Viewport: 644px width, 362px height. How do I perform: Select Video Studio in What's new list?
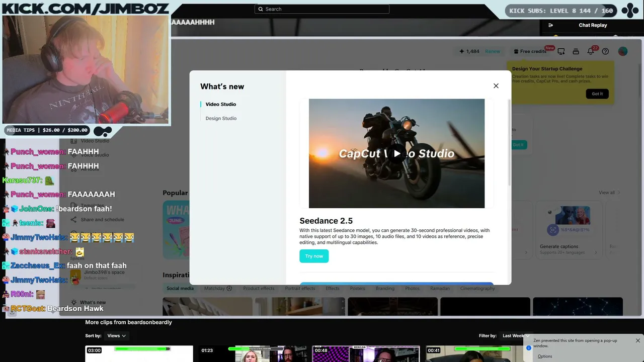click(220, 104)
